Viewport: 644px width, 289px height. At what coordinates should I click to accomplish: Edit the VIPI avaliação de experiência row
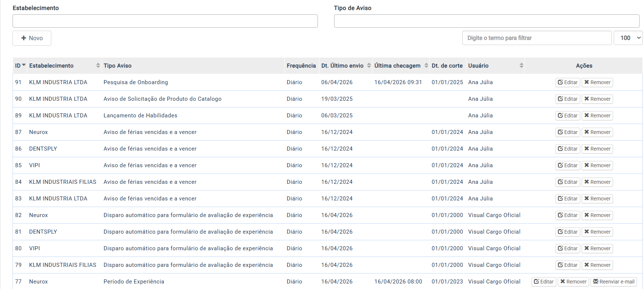click(x=567, y=248)
